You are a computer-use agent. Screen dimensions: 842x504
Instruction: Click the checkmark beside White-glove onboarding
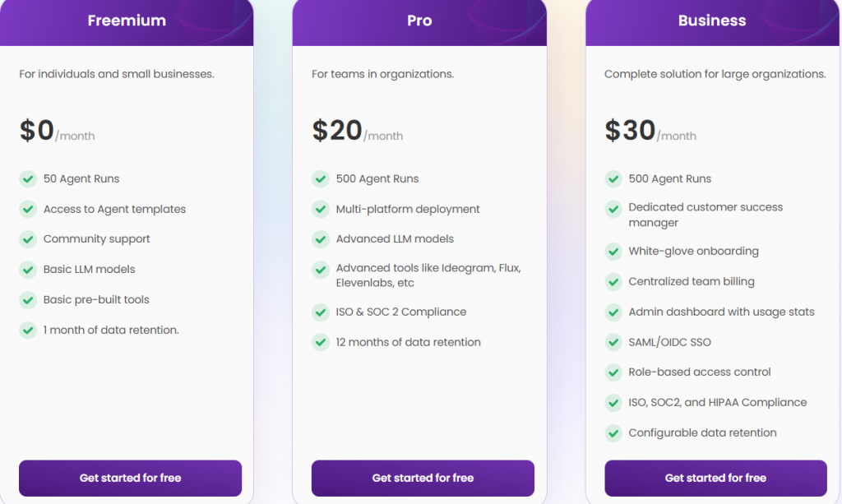(613, 251)
